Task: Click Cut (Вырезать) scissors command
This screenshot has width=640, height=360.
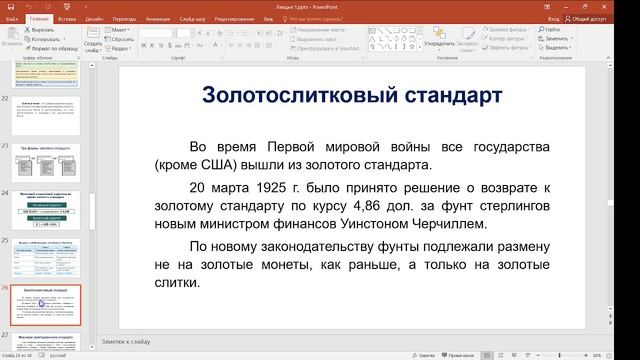Action: (39, 30)
